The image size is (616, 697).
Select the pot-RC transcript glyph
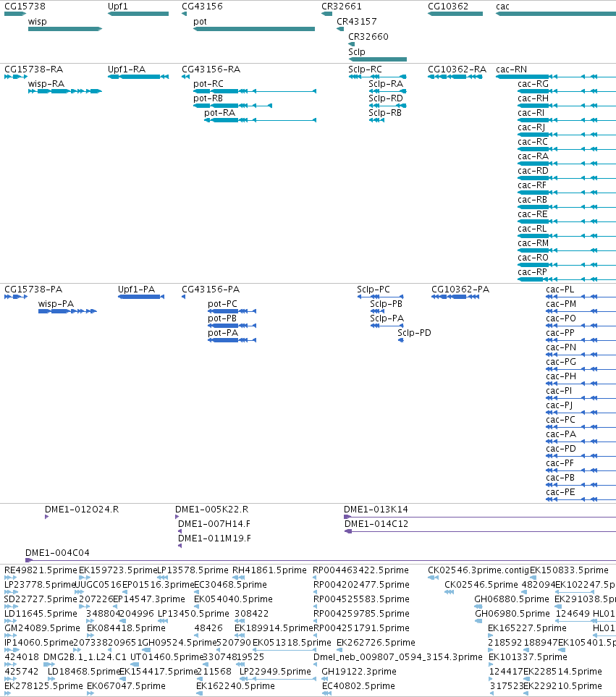click(x=255, y=91)
